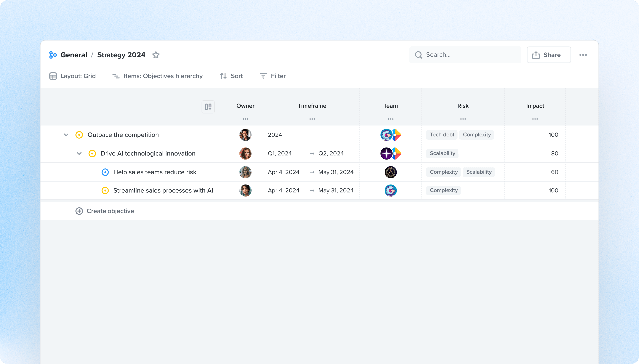Click the General workspace logo icon
Viewport: 639px width, 364px height.
pos(53,55)
